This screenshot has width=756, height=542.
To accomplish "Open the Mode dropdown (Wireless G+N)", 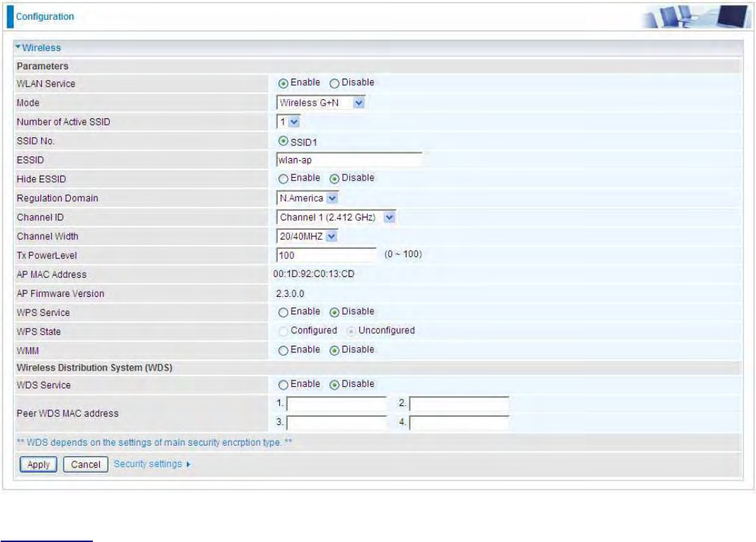I will pyautogui.click(x=321, y=103).
